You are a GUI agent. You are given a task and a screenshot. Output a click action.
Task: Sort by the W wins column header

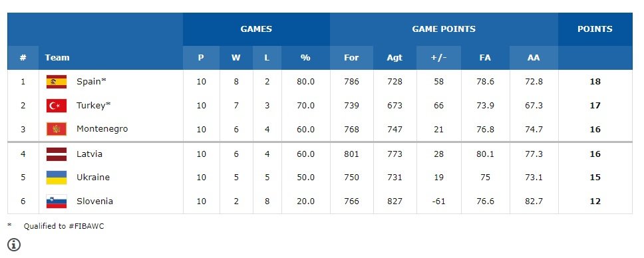pos(236,58)
